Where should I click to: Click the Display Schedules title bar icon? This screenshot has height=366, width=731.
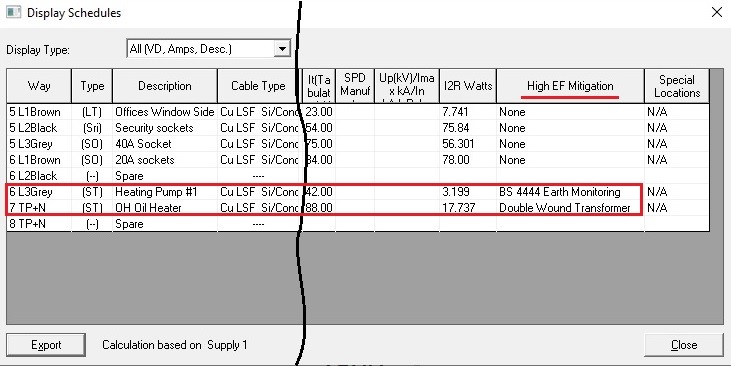(x=13, y=13)
